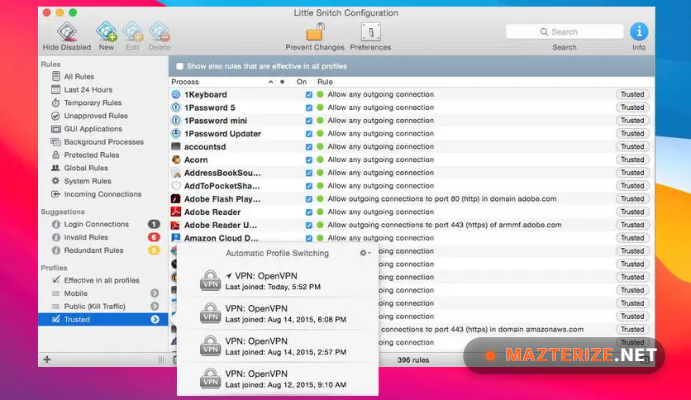
Task: Uncheck the 1Password Updater rule
Action: click(x=309, y=134)
